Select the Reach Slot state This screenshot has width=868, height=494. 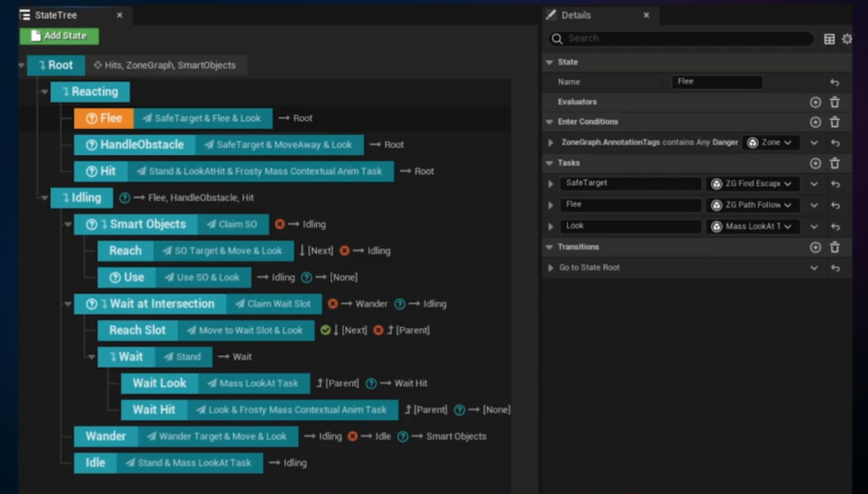click(138, 331)
